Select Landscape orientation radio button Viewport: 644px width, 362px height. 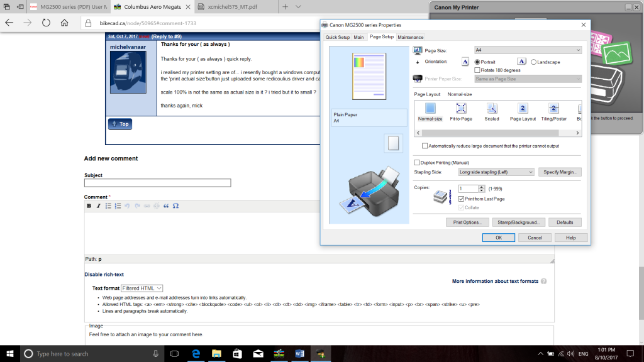click(x=534, y=62)
